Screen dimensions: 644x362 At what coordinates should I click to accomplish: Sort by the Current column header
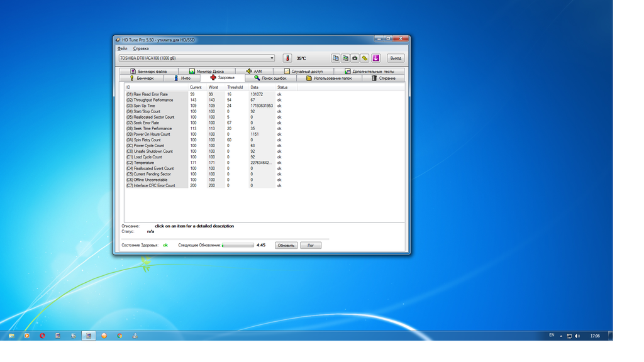(x=197, y=87)
